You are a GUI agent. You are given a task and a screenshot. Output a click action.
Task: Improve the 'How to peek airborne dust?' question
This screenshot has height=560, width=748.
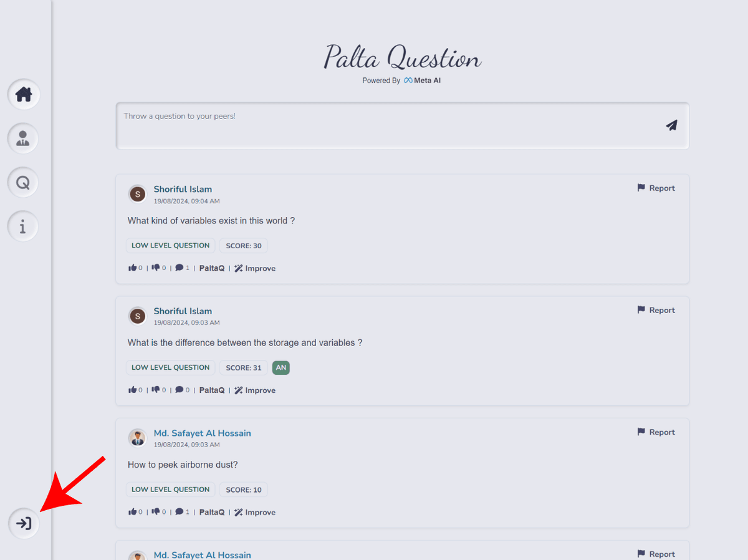pos(255,513)
